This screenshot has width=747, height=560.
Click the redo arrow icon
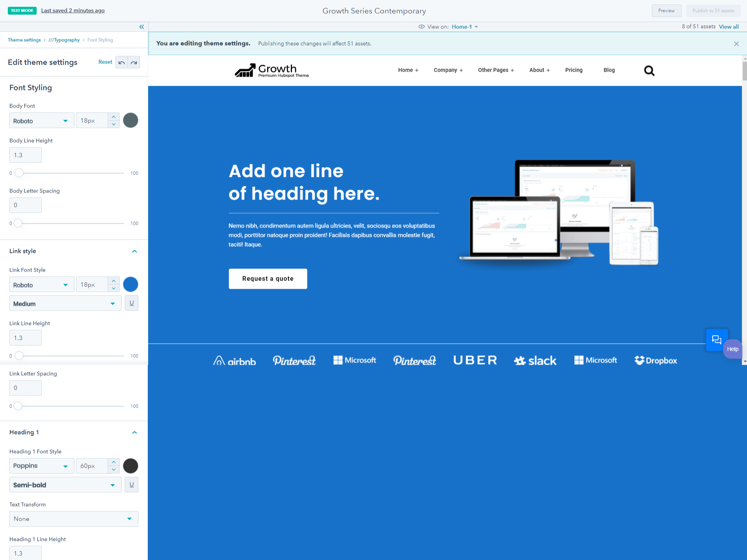134,62
